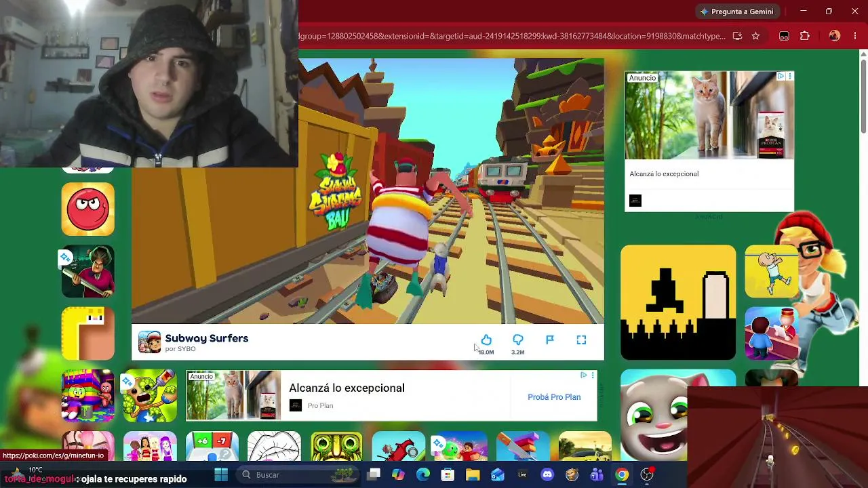Open the yellow blocky face game tile
The height and width of the screenshot is (488, 868).
click(x=88, y=333)
